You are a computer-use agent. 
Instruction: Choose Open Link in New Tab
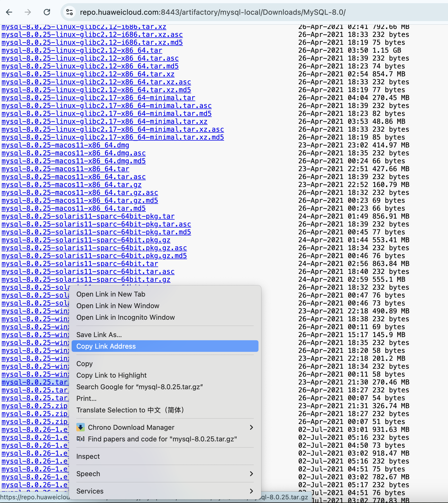(x=111, y=294)
